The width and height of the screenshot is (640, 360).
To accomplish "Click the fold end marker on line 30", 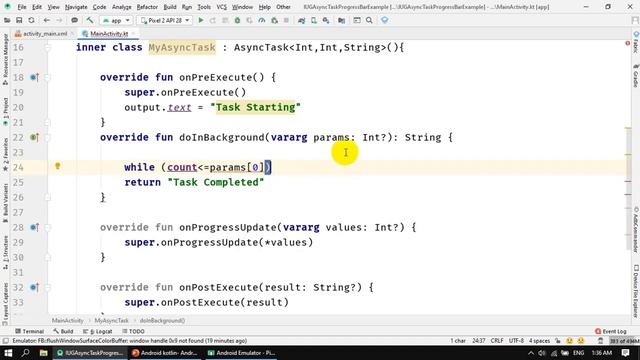I will pyautogui.click(x=47, y=257).
